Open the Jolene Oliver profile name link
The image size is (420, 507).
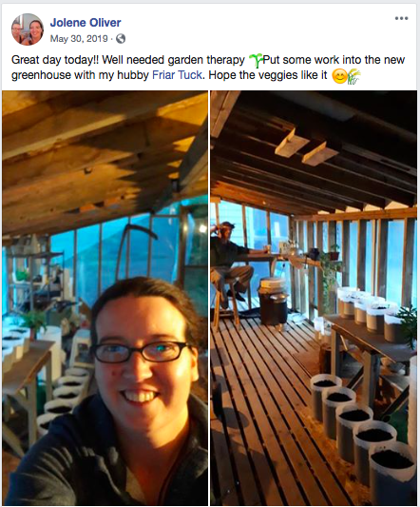click(x=86, y=23)
